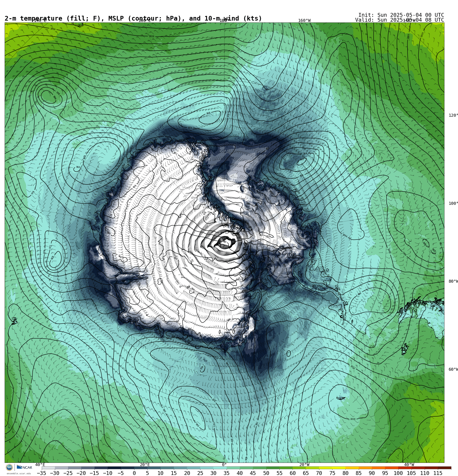Pick the colorbar swatch between 65 and 70
Viewport: 458px width, 476px height.
tap(312, 468)
